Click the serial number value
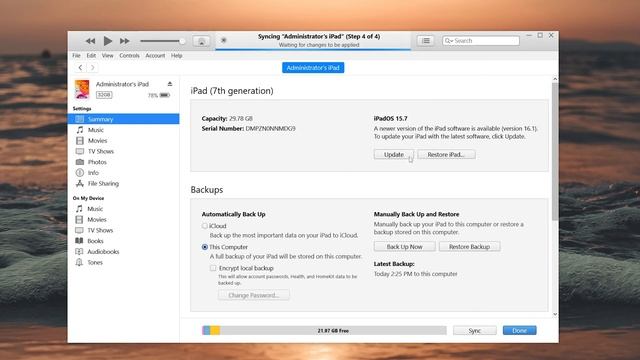640x360 pixels. point(270,129)
